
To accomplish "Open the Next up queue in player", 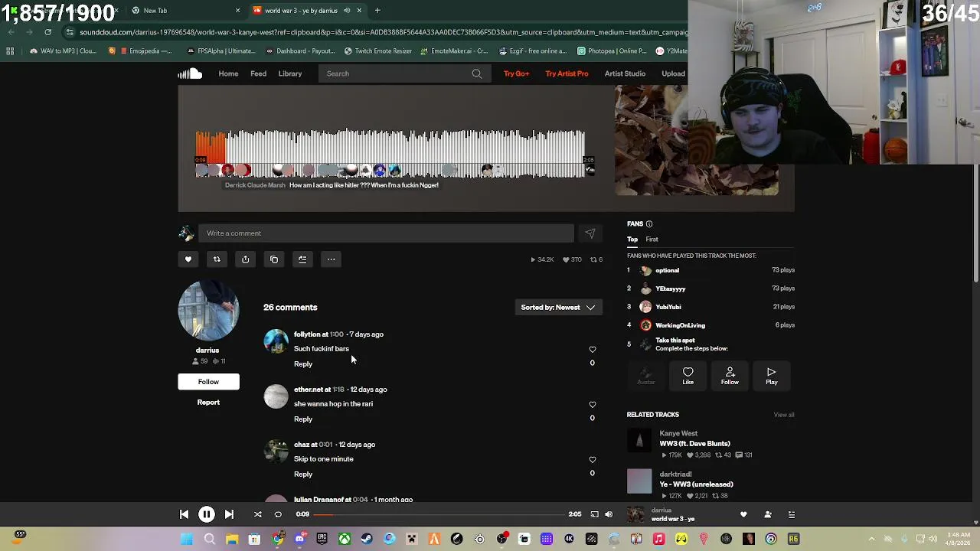I will (x=792, y=515).
